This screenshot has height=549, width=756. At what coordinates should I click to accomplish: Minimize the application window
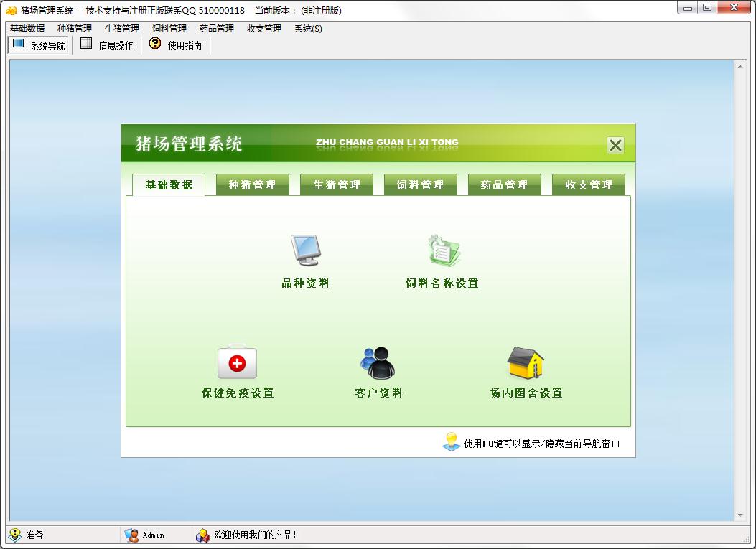pos(688,8)
